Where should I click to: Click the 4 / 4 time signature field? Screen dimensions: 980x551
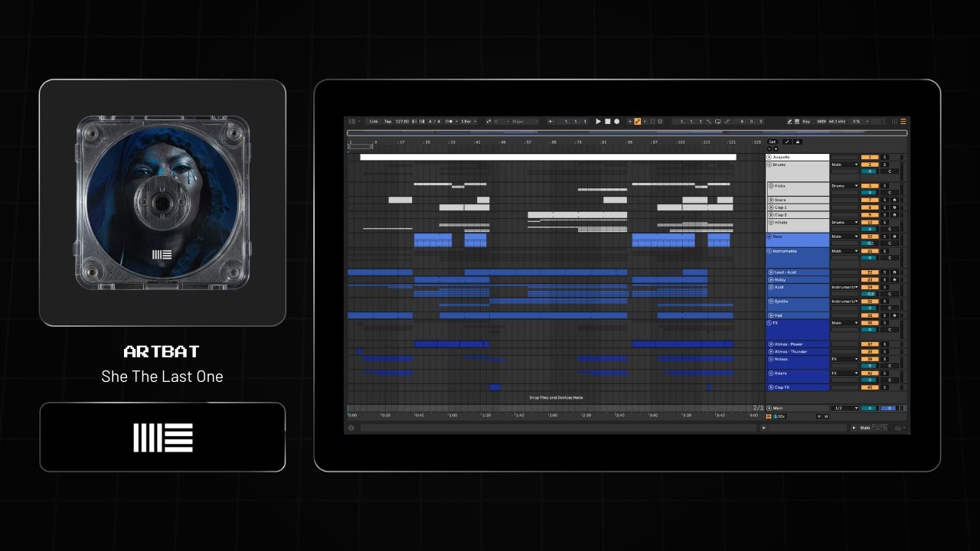[x=434, y=122]
